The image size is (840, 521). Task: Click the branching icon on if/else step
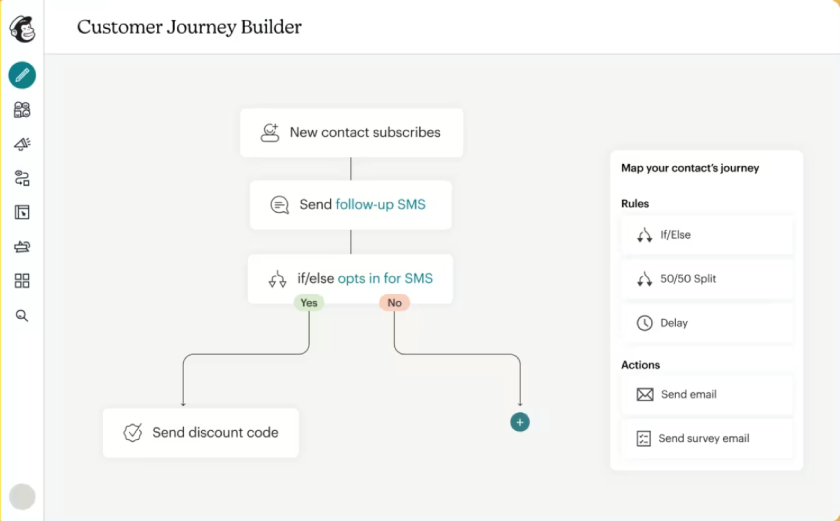point(278,279)
